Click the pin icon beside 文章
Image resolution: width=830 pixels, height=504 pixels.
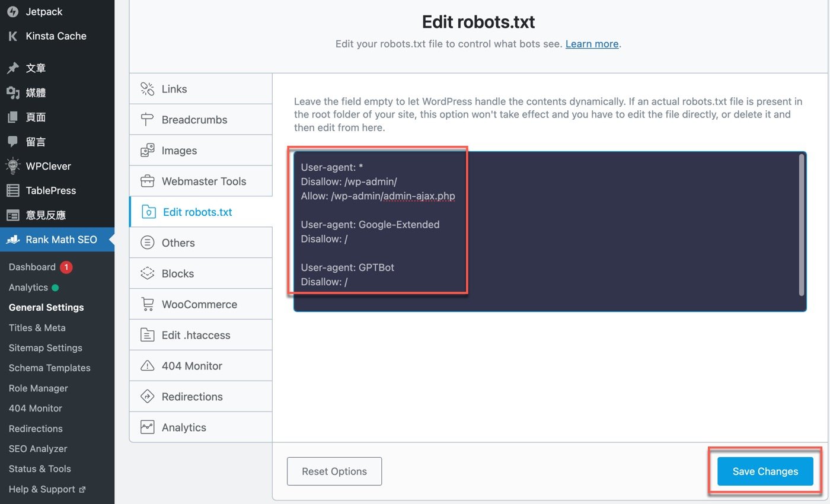point(12,68)
